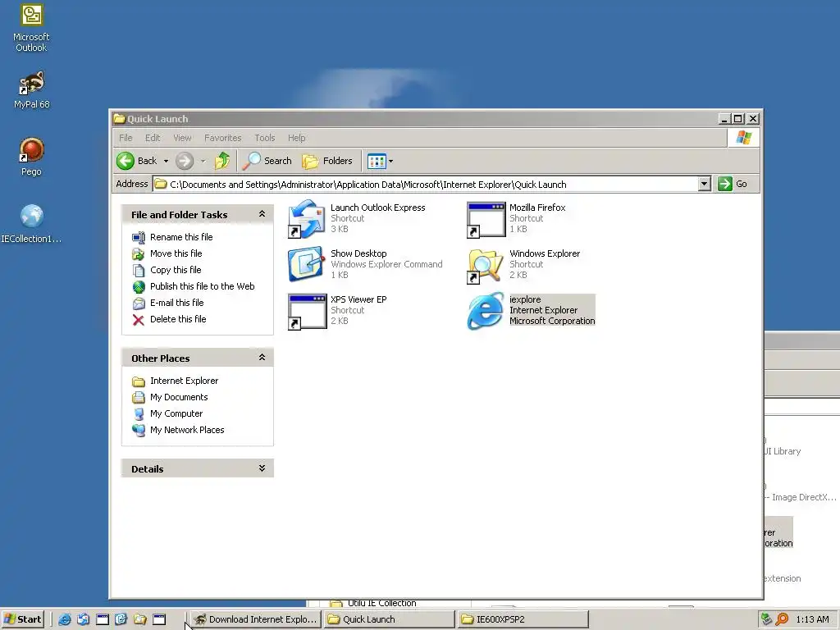840x630 pixels.
Task: Select the Mozilla Firefox shortcut icon
Action: click(x=486, y=220)
